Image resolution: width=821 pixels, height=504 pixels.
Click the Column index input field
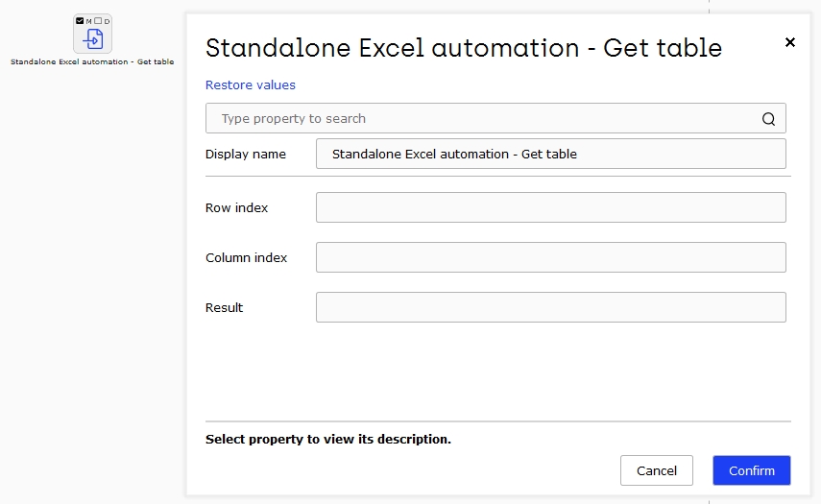point(551,257)
